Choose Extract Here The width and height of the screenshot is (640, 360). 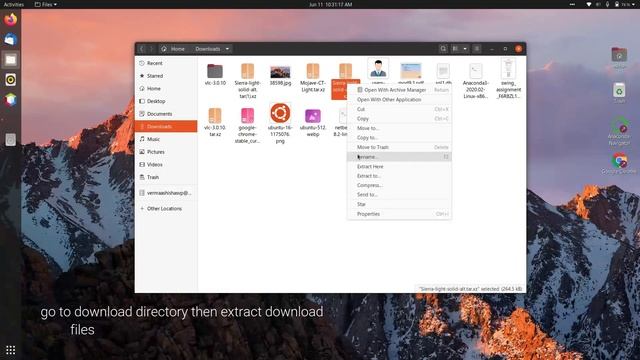point(399,167)
